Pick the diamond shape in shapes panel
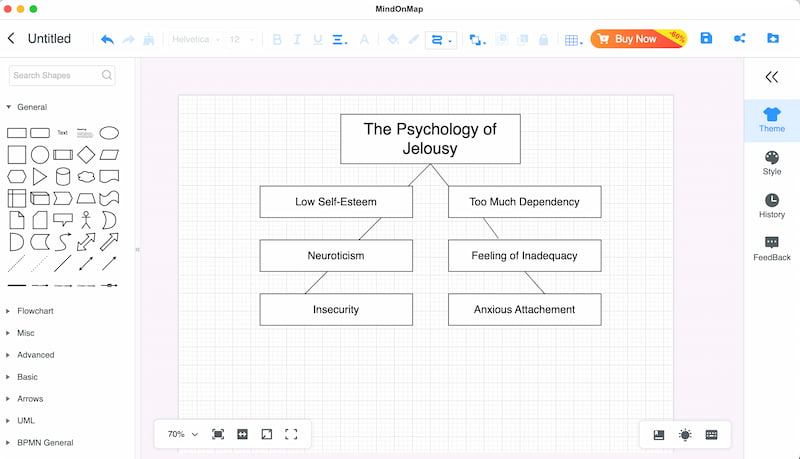This screenshot has height=459, width=800. click(x=86, y=154)
